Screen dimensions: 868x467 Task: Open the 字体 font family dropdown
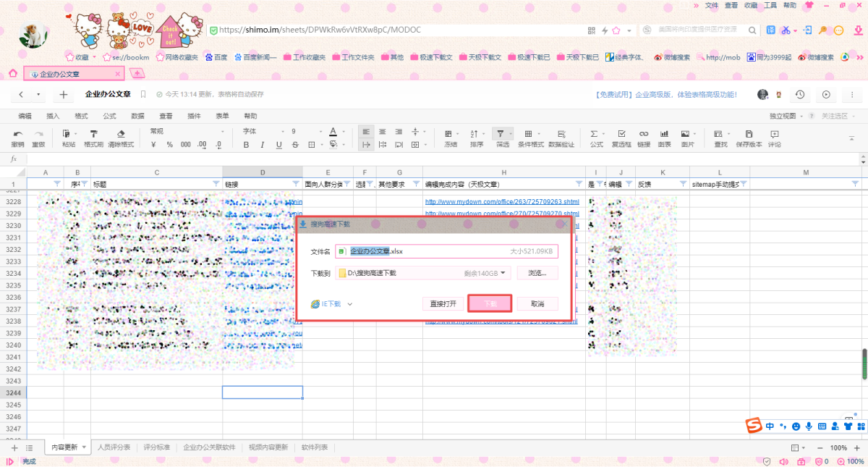260,131
